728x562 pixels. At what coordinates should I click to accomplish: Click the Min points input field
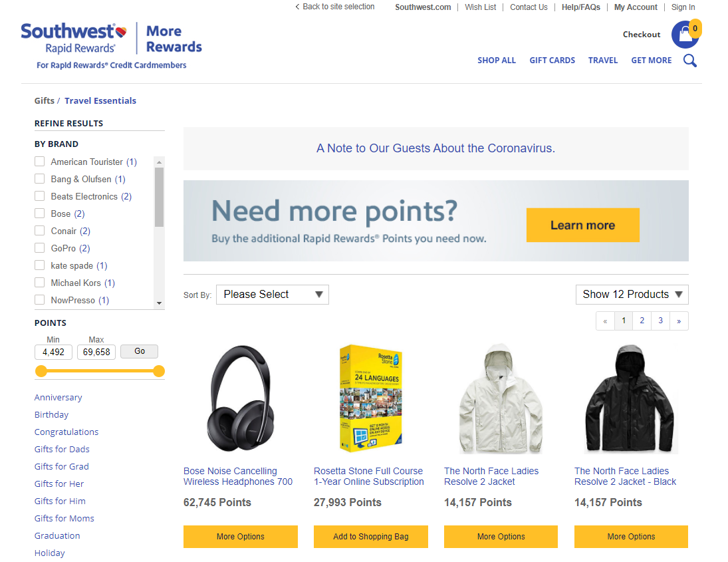point(53,352)
